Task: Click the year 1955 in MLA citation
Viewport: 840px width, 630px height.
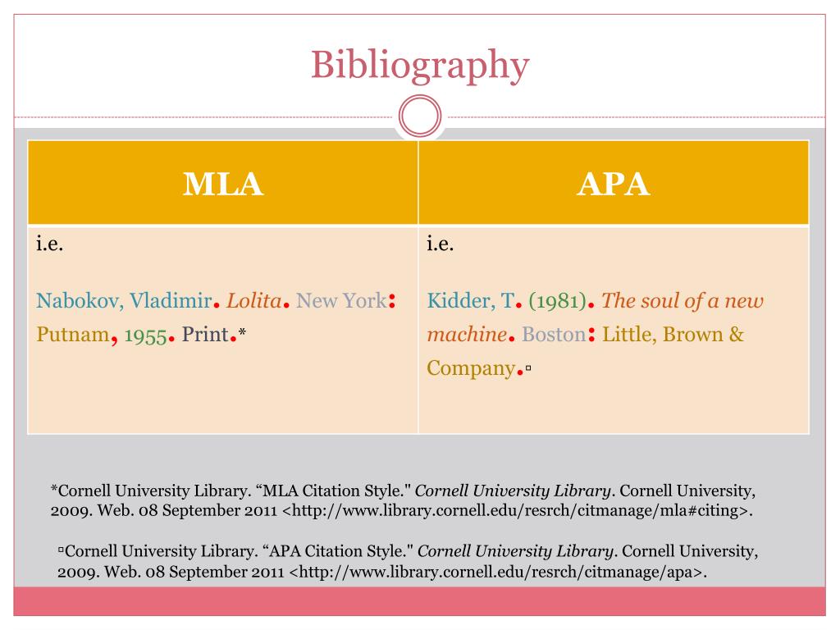Action: pos(146,336)
